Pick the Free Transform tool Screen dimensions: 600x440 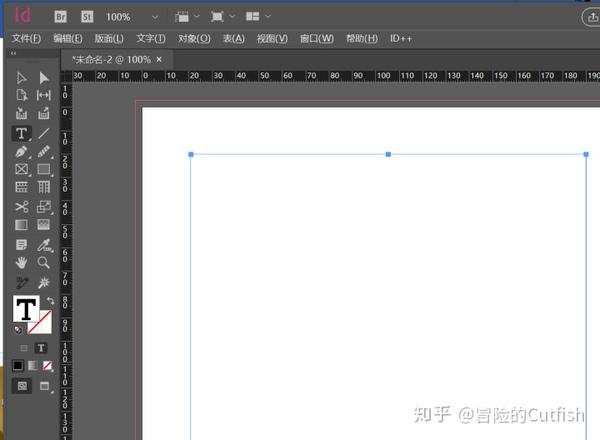pyautogui.click(x=44, y=207)
